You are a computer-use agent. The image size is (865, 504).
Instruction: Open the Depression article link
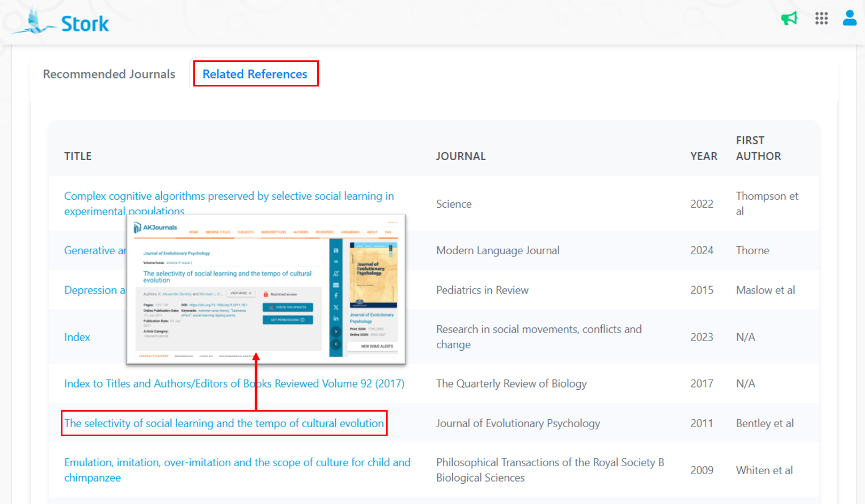coord(95,290)
